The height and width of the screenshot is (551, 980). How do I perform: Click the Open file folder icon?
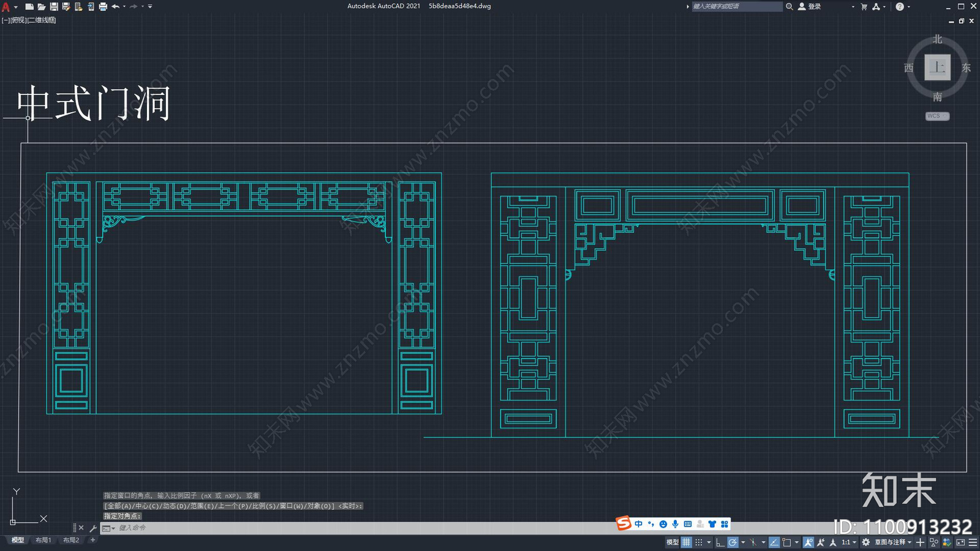pos(42,7)
